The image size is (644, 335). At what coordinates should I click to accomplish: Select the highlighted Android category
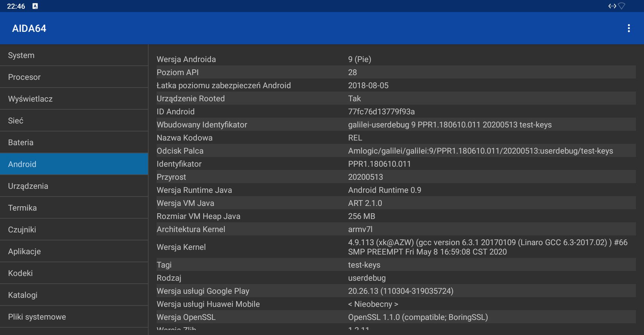pos(74,164)
